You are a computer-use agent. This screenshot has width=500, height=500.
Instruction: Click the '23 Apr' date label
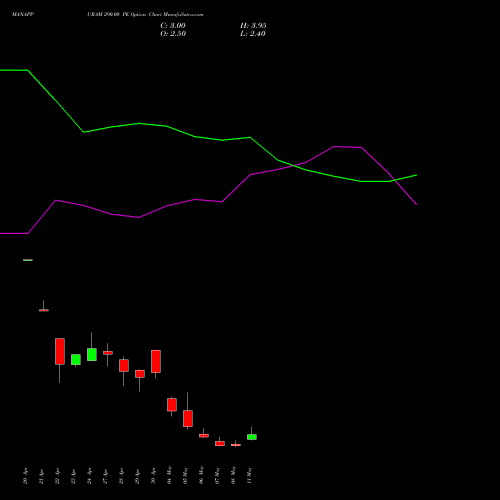tap(74, 476)
